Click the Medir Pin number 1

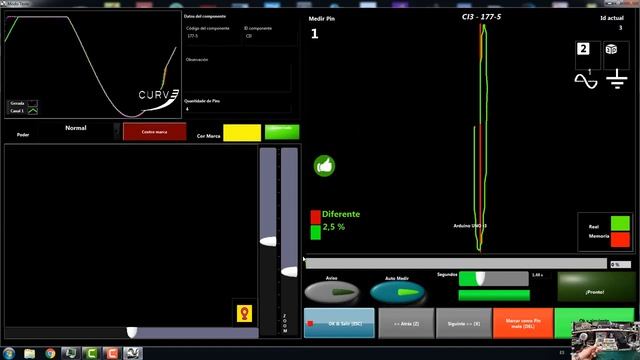pos(314,34)
